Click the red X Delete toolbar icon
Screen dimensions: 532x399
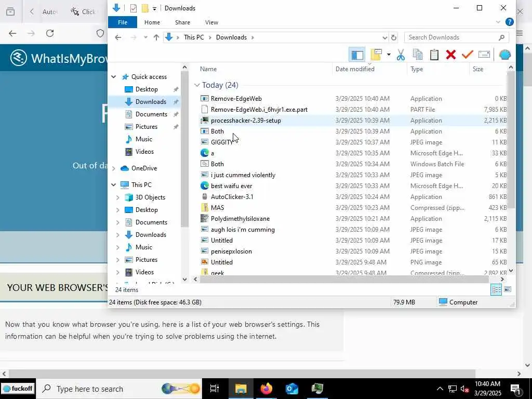(x=451, y=55)
